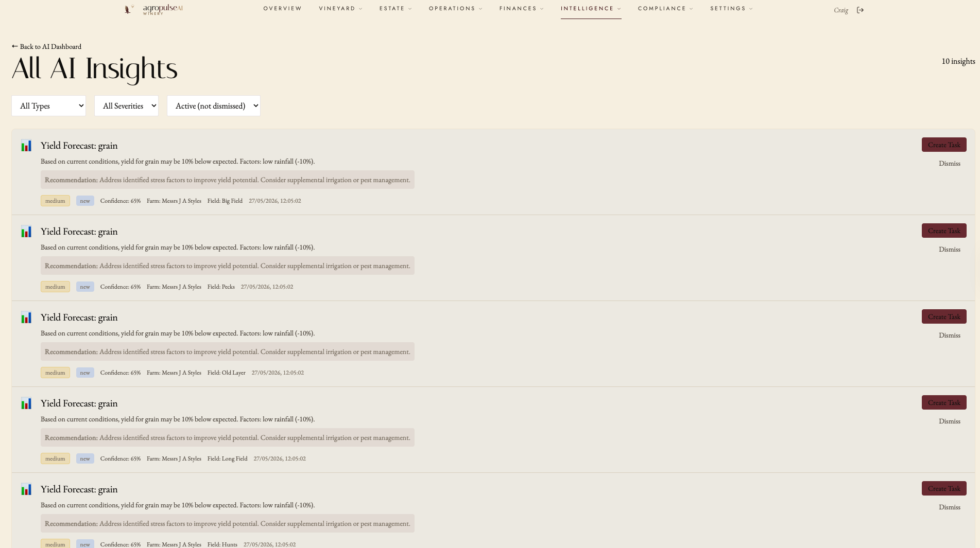Screen dimensions: 980x548
Task: Click the first 'Yield Forecast: grain' heading
Action: (79, 146)
